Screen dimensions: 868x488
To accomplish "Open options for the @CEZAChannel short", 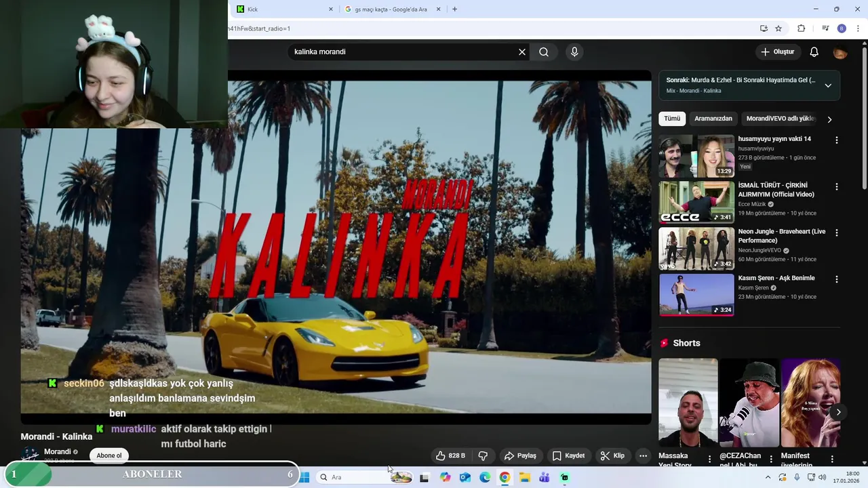I will tap(771, 460).
